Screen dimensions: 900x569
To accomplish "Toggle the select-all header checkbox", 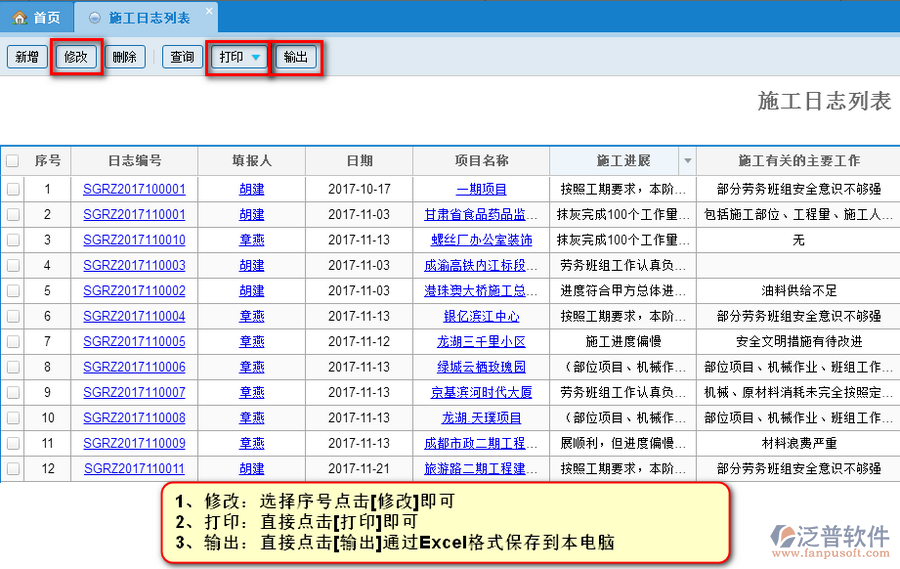I will point(12,161).
